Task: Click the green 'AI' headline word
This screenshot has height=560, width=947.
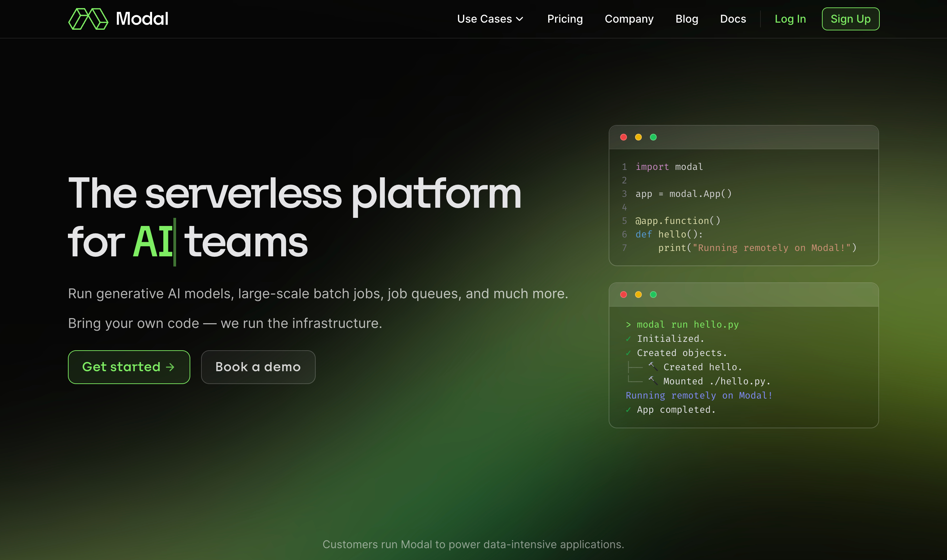Action: coord(153,241)
